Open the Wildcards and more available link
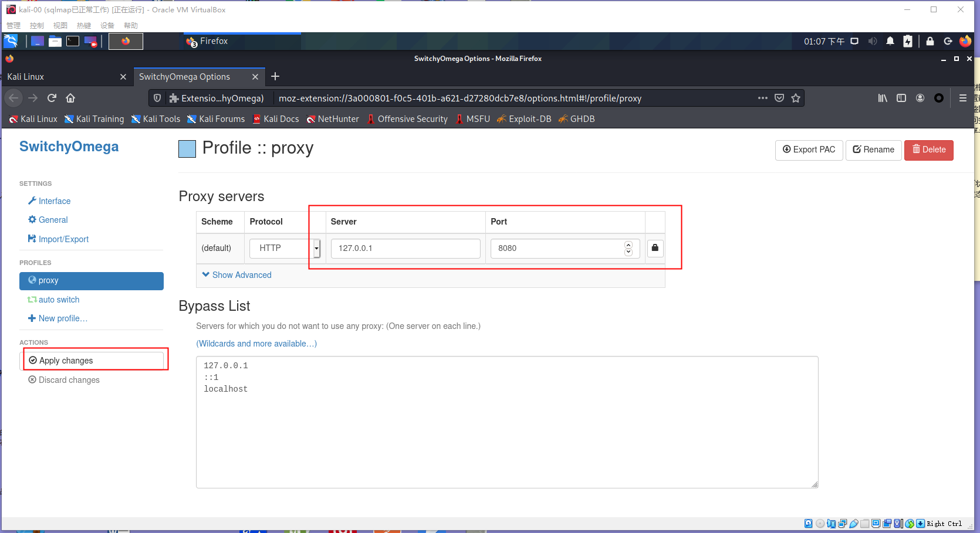This screenshot has width=980, height=533. tap(256, 344)
